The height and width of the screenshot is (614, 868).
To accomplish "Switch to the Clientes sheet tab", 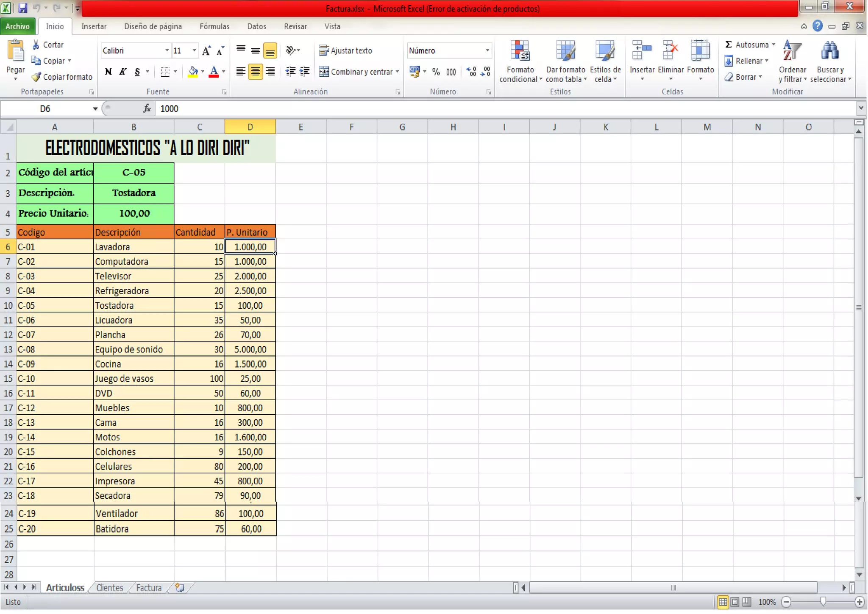I will coord(109,588).
